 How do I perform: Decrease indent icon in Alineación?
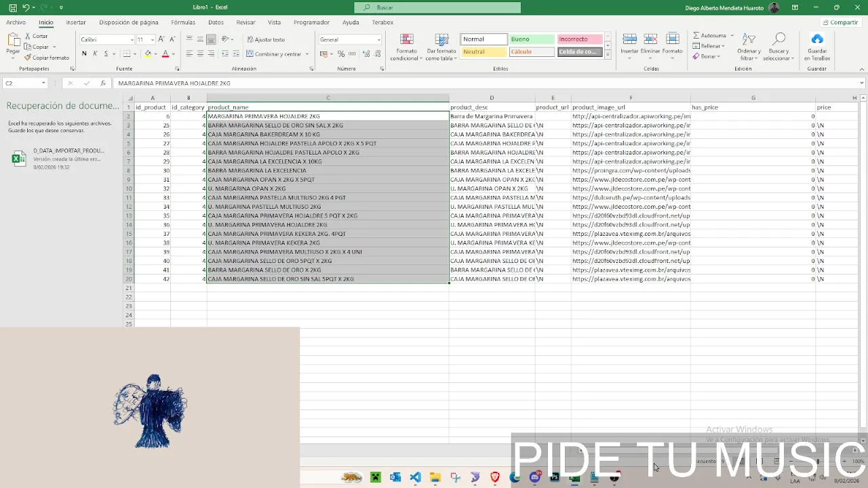click(x=225, y=54)
